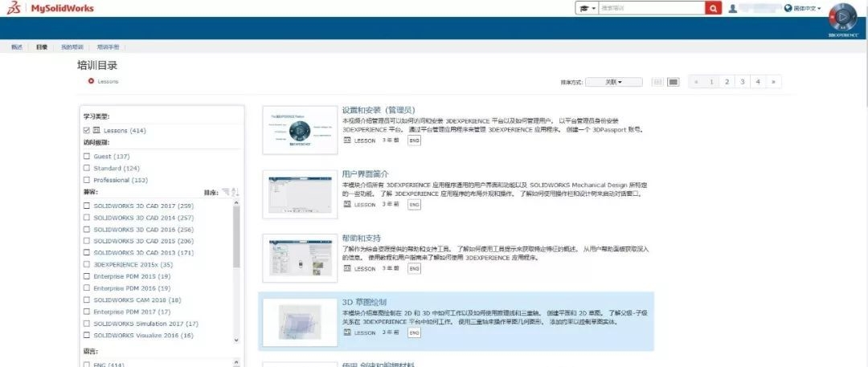The height and width of the screenshot is (367, 868).
Task: Open the 用户界面简介 lesson title link
Action: pyautogui.click(x=366, y=173)
